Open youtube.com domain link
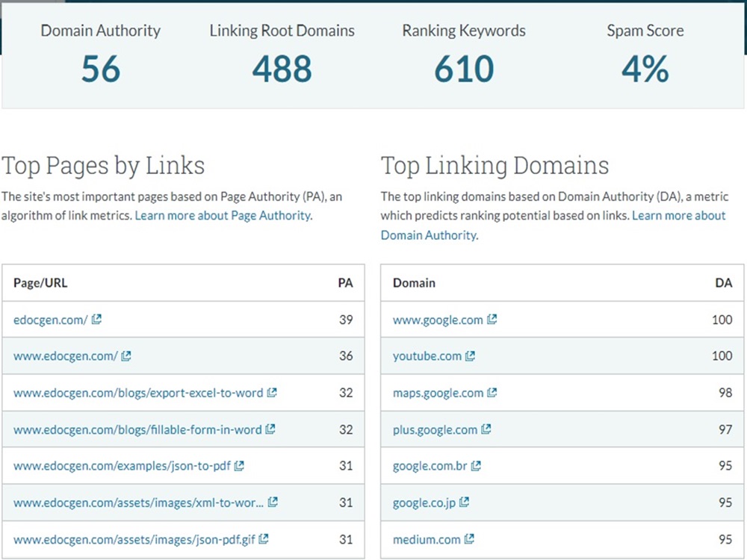Screen dimensions: 747x560 (x=427, y=356)
